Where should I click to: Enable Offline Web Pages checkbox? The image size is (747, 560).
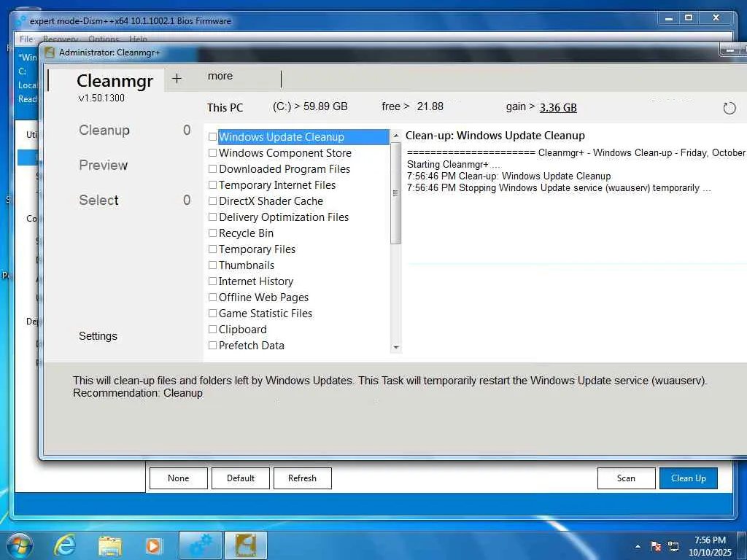[x=212, y=297]
